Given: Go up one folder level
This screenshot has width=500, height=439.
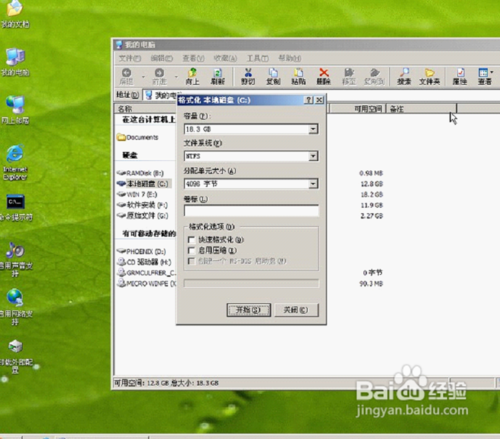Looking at the screenshot, I should (192, 76).
